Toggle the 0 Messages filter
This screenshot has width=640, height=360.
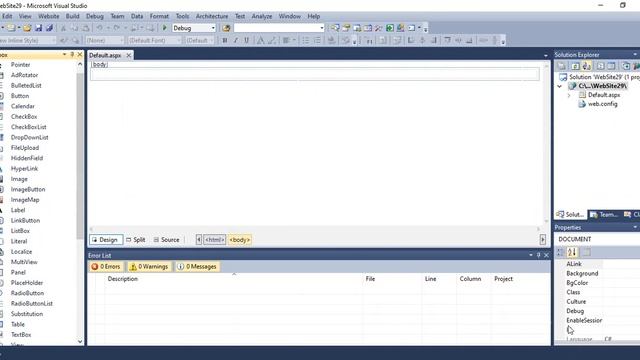(197, 267)
